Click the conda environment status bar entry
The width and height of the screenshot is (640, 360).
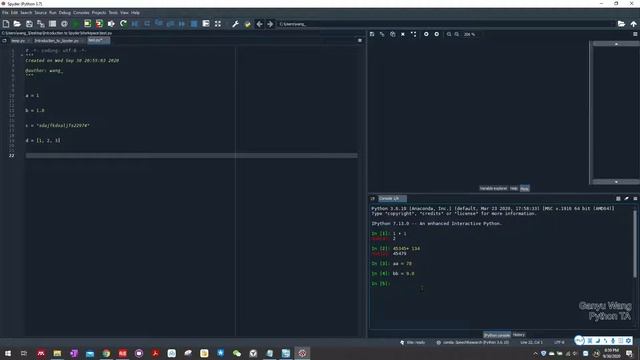point(473,342)
